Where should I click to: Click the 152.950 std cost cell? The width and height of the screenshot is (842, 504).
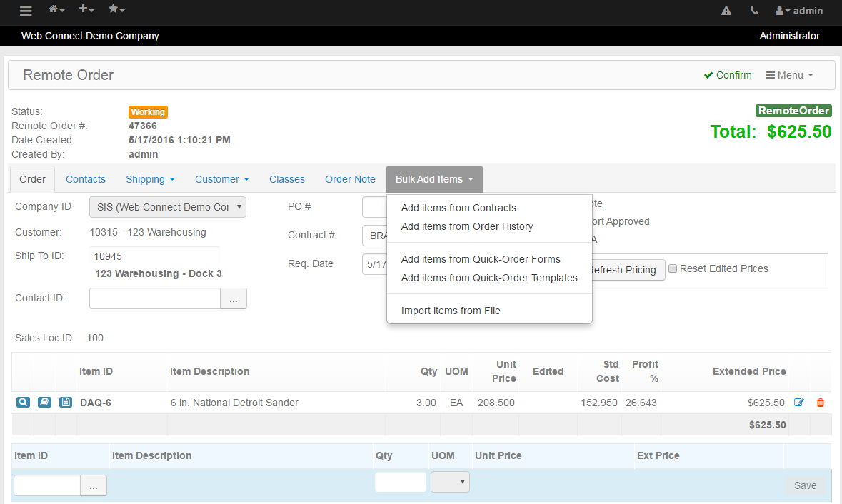tap(599, 403)
